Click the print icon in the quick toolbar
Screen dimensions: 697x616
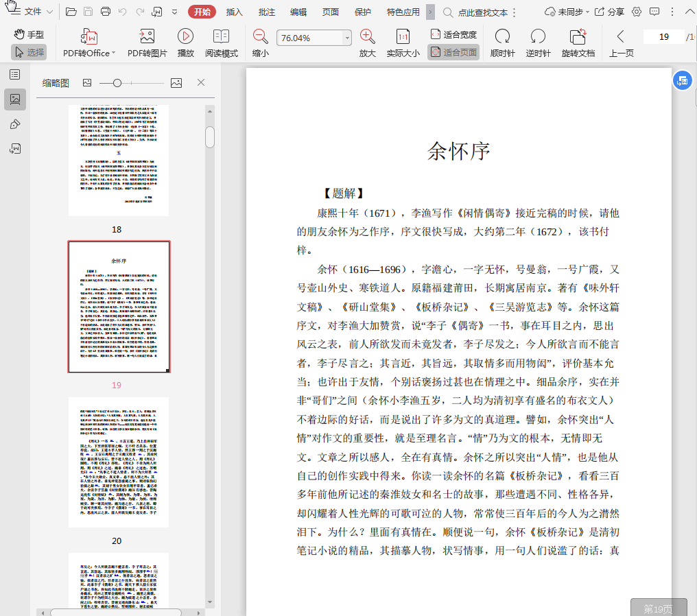[x=105, y=12]
